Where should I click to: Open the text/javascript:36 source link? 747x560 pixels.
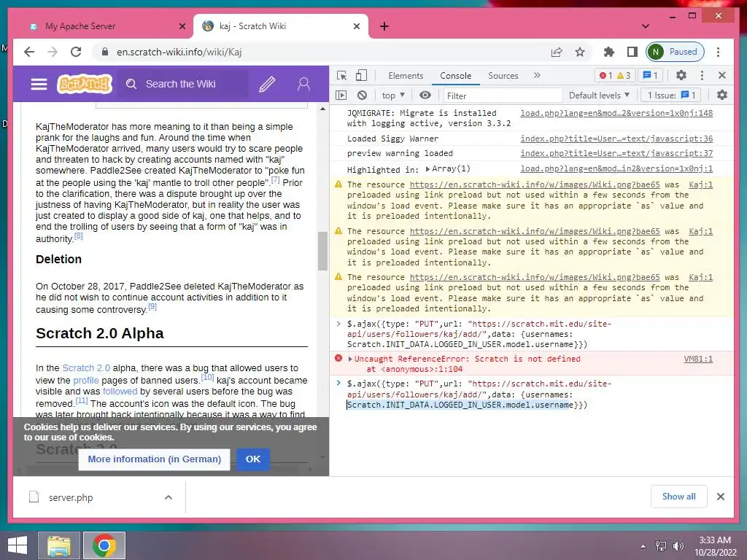(x=616, y=139)
